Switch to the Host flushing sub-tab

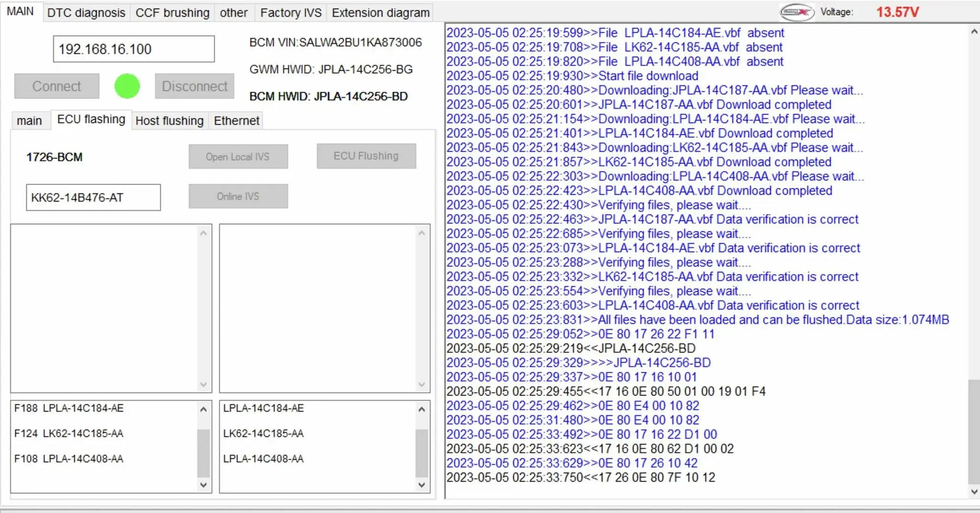click(169, 121)
